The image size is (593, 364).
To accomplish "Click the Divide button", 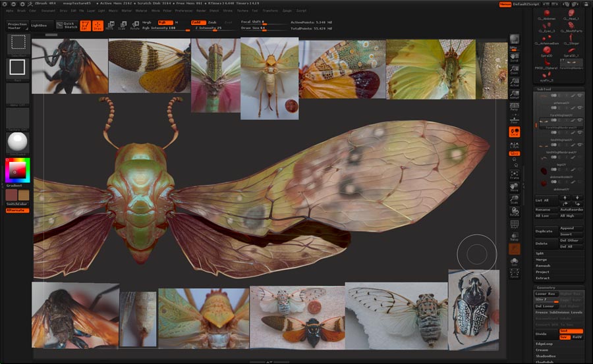I will click(x=546, y=334).
